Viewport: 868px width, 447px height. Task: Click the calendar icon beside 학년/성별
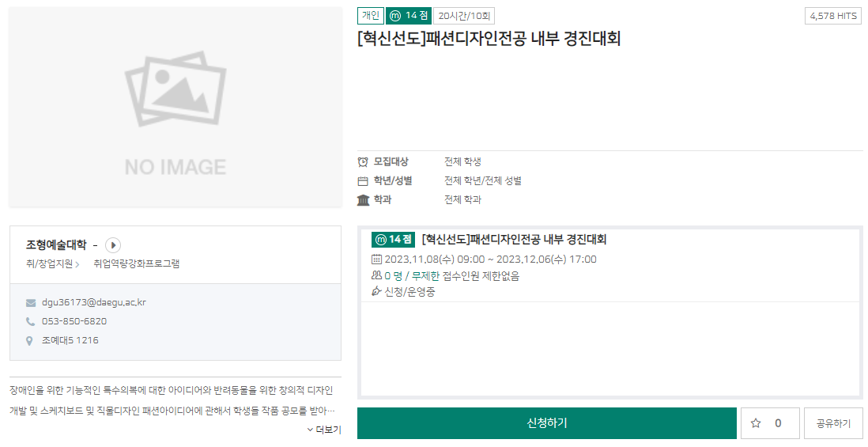(x=363, y=181)
